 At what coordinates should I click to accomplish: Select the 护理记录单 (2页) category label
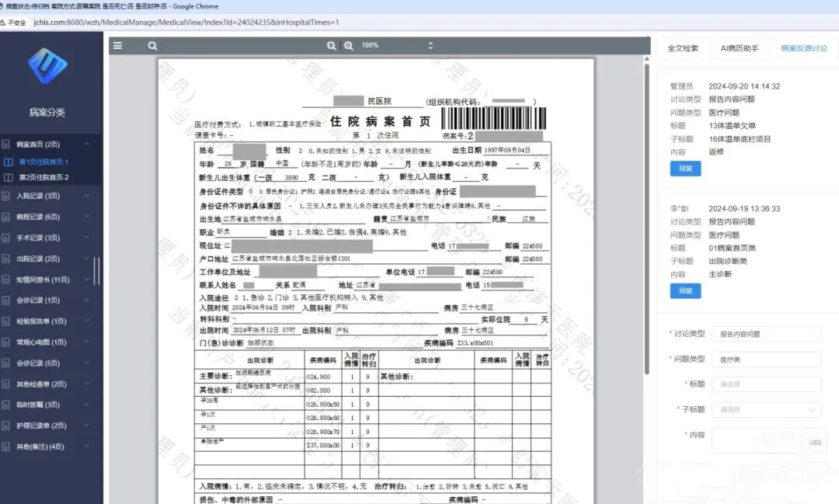tap(41, 426)
